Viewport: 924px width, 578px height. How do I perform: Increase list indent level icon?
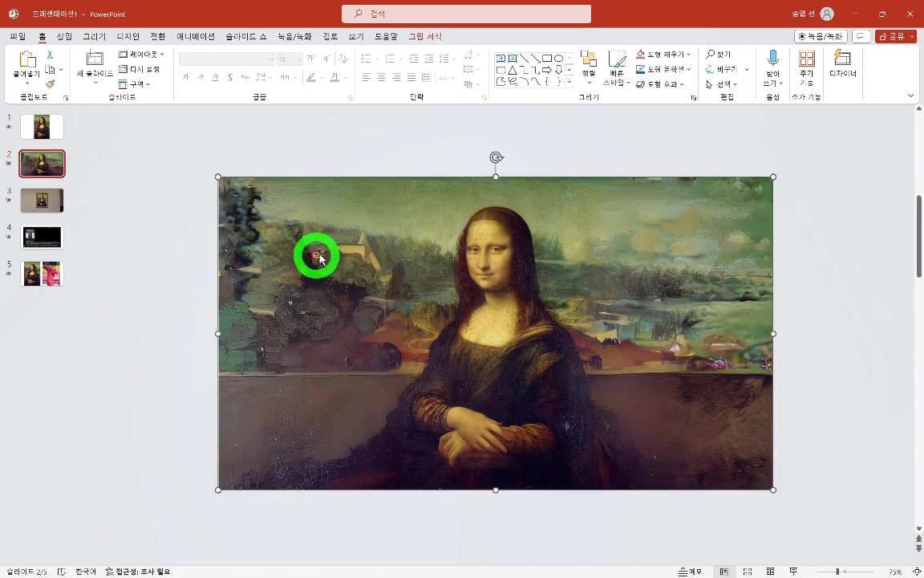pyautogui.click(x=428, y=59)
